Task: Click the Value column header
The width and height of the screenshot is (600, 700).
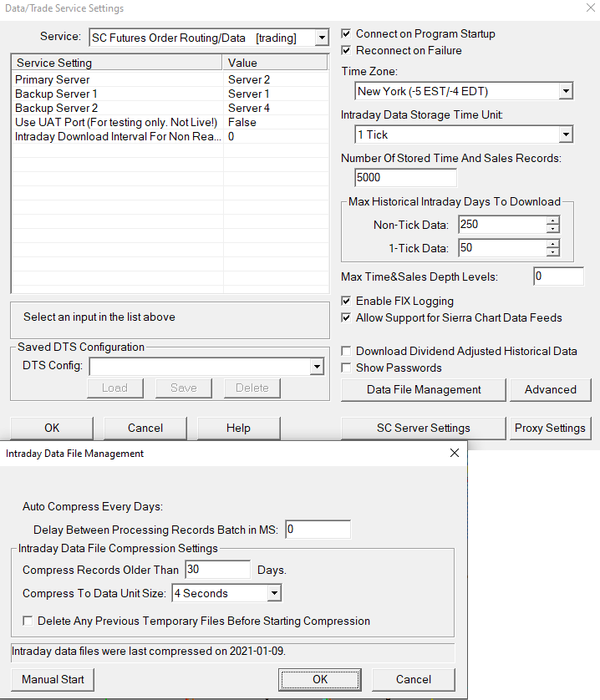Action: (x=275, y=63)
